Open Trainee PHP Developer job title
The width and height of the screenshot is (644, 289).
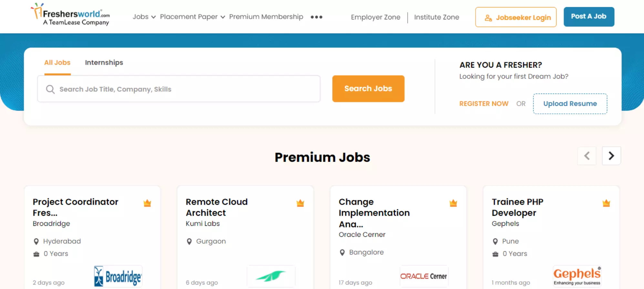point(517,207)
